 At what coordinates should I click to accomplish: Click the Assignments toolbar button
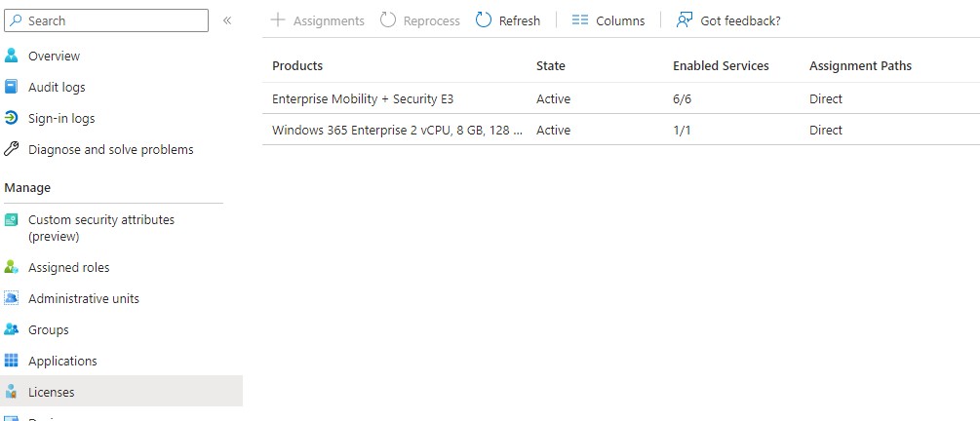pyautogui.click(x=317, y=20)
